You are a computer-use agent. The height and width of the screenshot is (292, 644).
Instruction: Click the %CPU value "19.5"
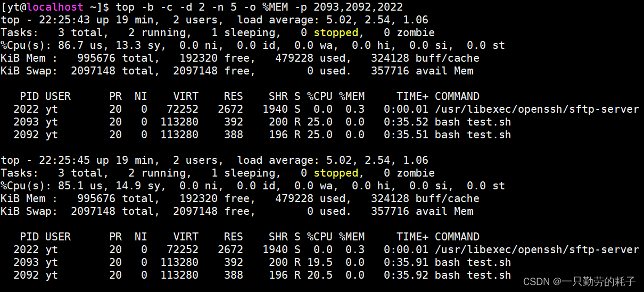click(320, 262)
